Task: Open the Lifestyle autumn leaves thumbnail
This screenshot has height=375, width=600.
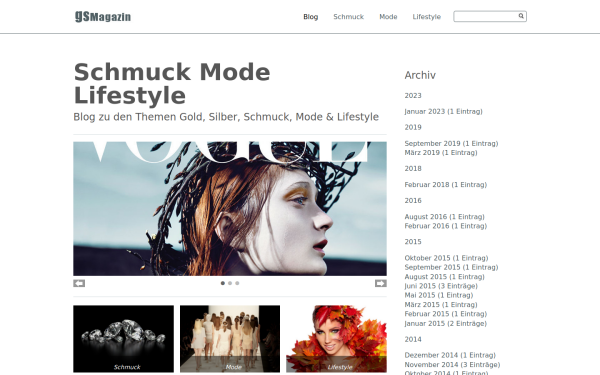Action: pyautogui.click(x=336, y=339)
